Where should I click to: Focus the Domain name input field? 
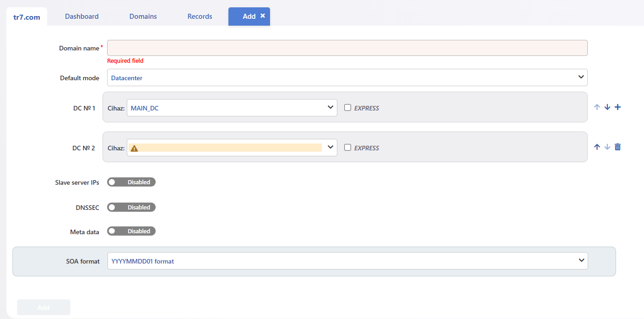pos(347,48)
